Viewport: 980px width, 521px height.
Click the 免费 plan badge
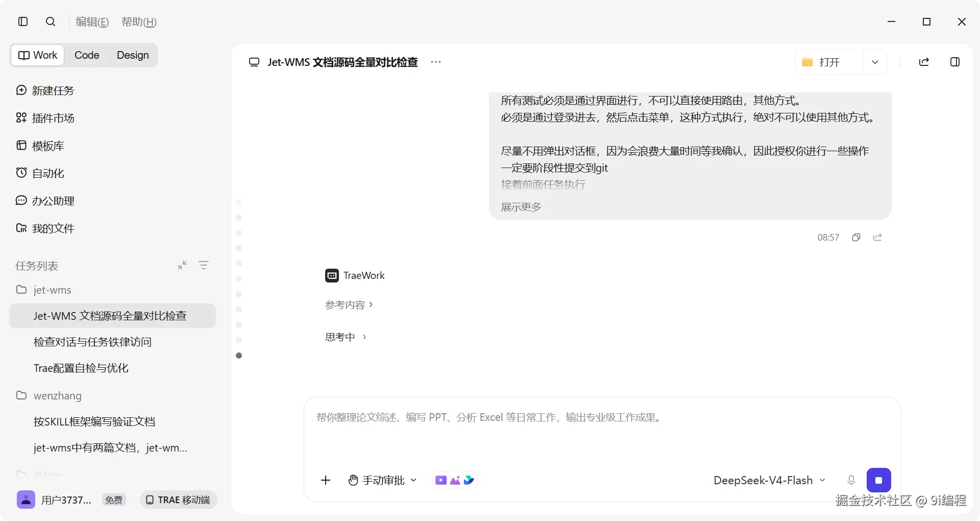114,500
